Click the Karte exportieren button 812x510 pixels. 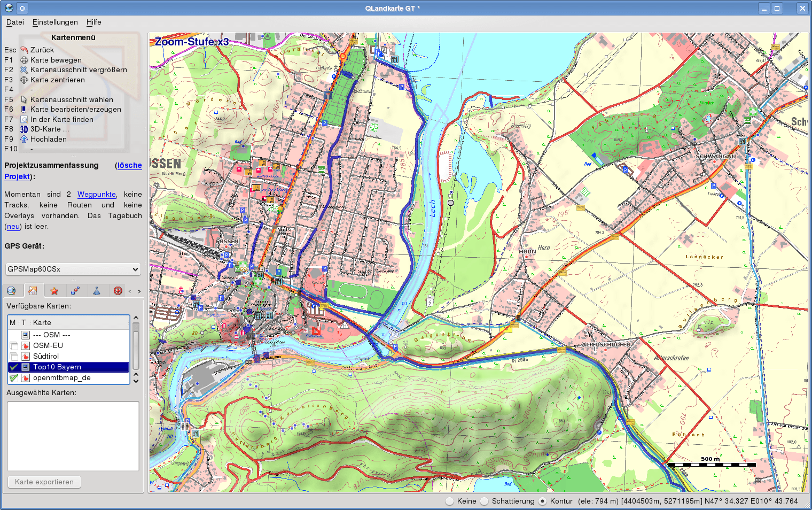[x=44, y=482]
